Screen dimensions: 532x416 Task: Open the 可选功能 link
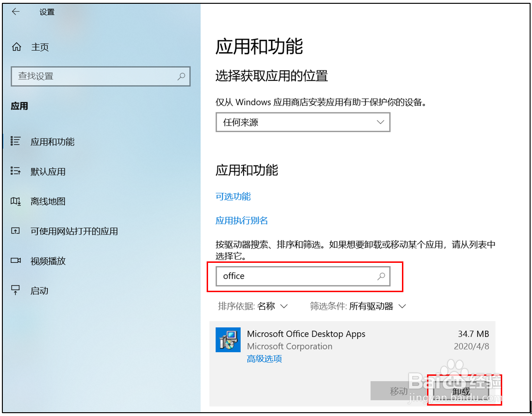tap(233, 196)
